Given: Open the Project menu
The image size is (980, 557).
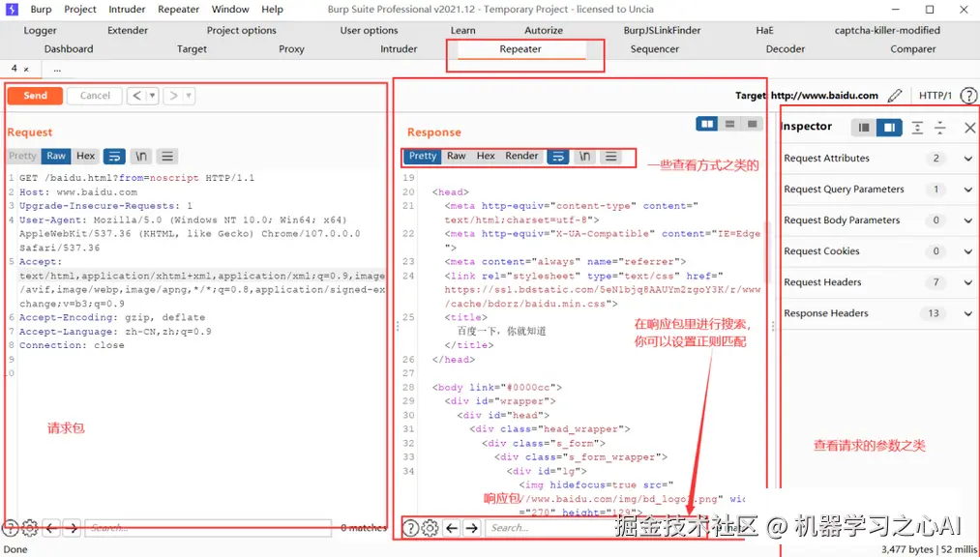Looking at the screenshot, I should pyautogui.click(x=80, y=10).
